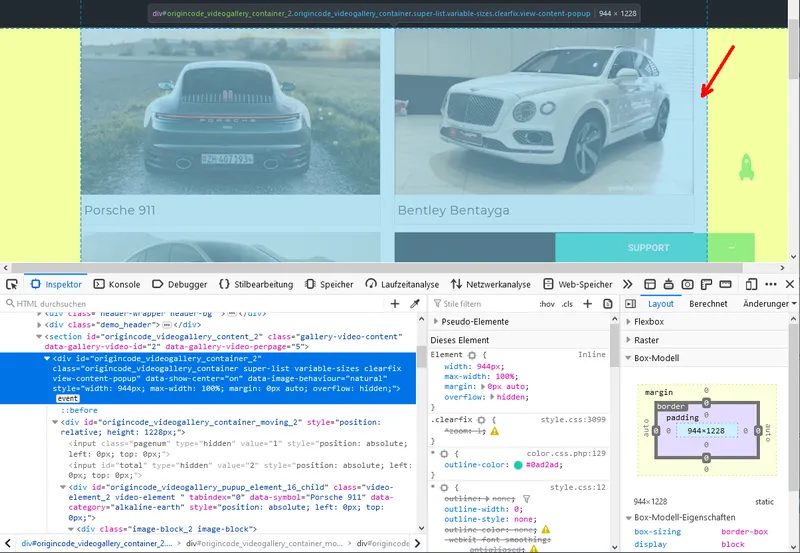Add a new style rule with plus icon
Image resolution: width=800 pixels, height=553 pixels.
coord(588,304)
